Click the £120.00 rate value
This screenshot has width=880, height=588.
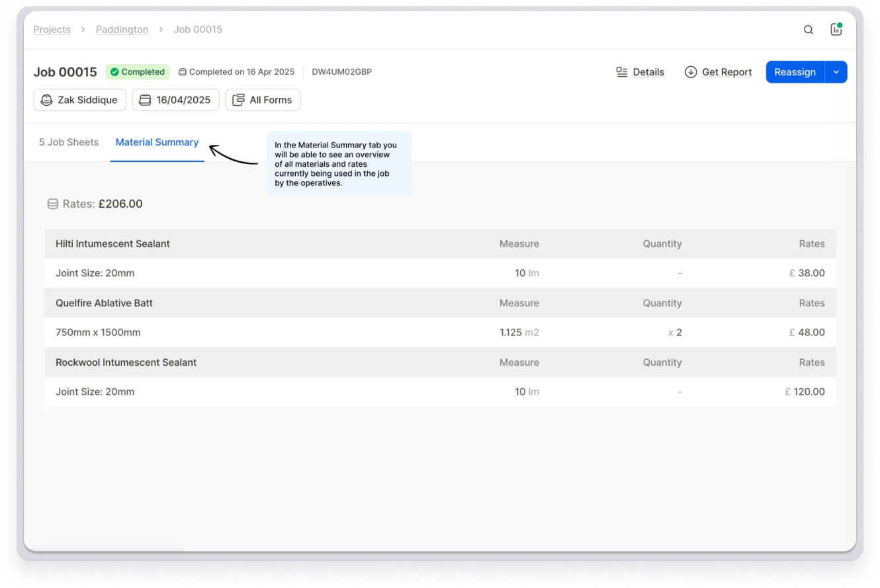pos(805,392)
